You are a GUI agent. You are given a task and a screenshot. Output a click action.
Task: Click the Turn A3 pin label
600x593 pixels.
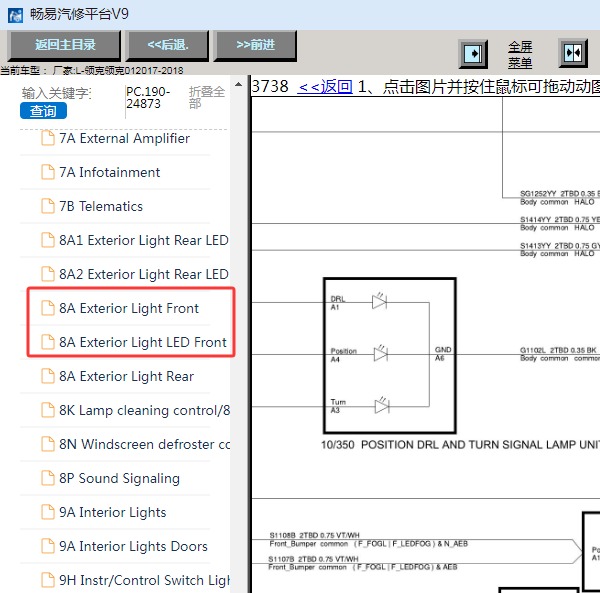point(338,406)
